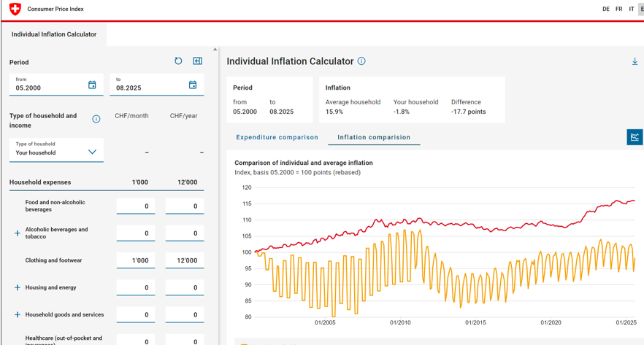Open the Individual Inflation Calculator main tab
The image size is (644, 345).
click(54, 34)
